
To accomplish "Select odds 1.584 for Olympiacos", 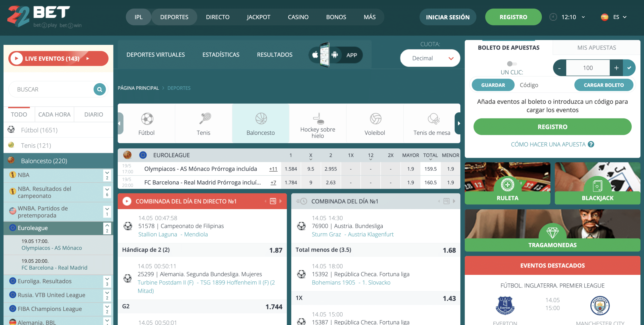I will 291,169.
